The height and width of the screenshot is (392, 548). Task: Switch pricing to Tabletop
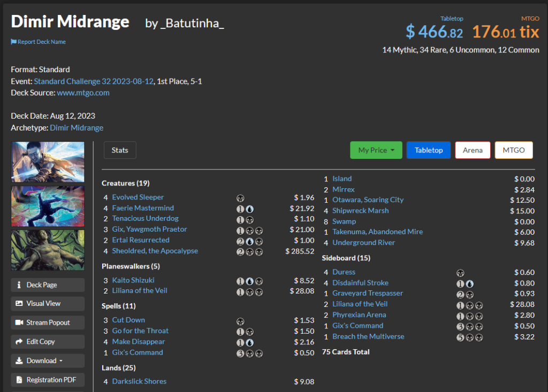(429, 150)
